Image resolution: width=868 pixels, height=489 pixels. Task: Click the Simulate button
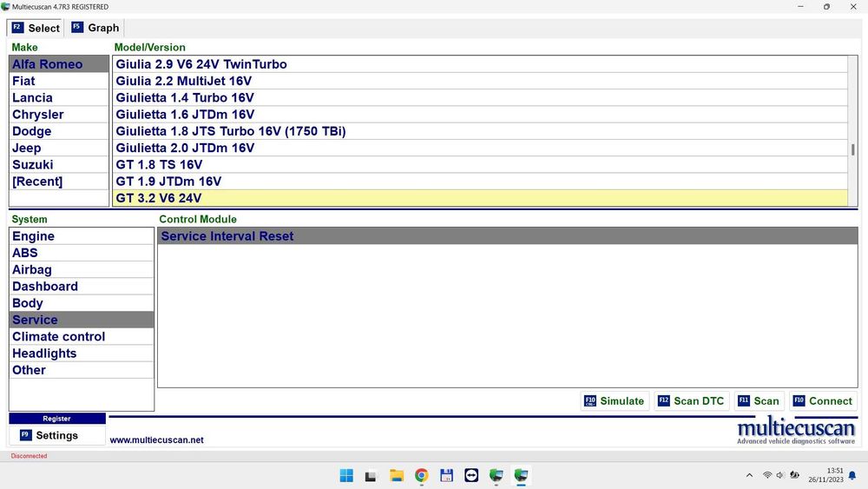pyautogui.click(x=615, y=401)
